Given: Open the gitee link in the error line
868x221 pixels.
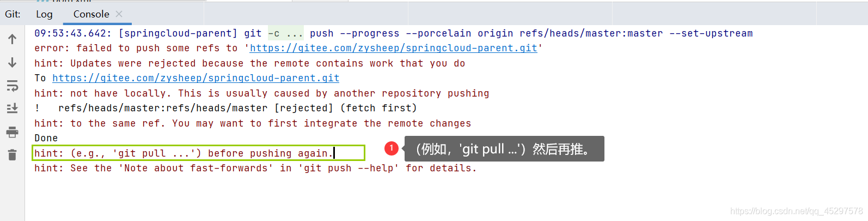Looking at the screenshot, I should tap(393, 49).
